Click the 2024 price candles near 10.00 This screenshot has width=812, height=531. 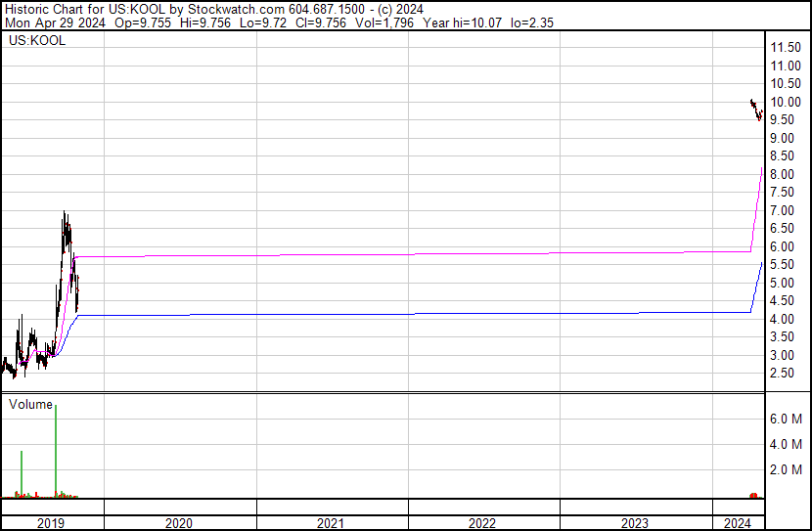tap(756, 110)
